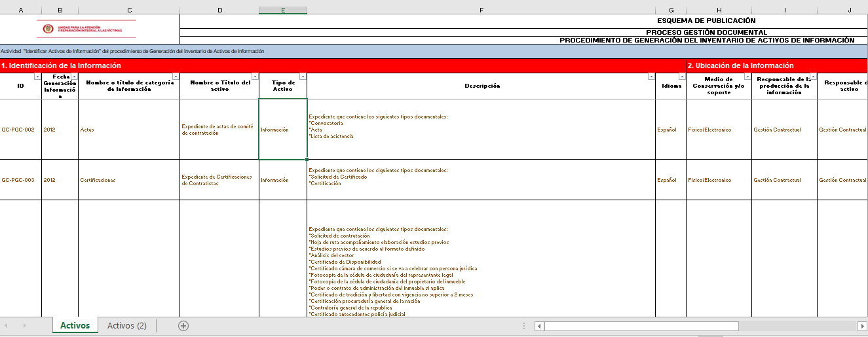Click the horizontal scrollbar thumb
Screen dimensions: 868x337
[641, 326]
